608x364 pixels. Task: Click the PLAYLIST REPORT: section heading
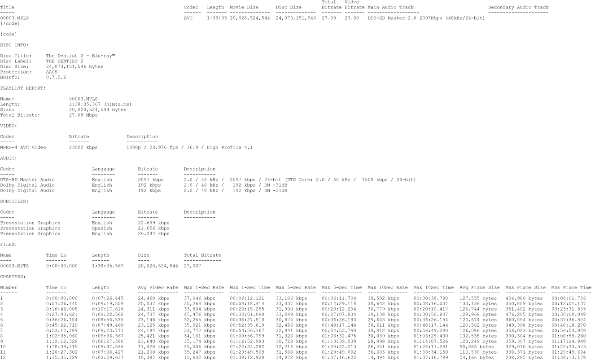click(23, 88)
